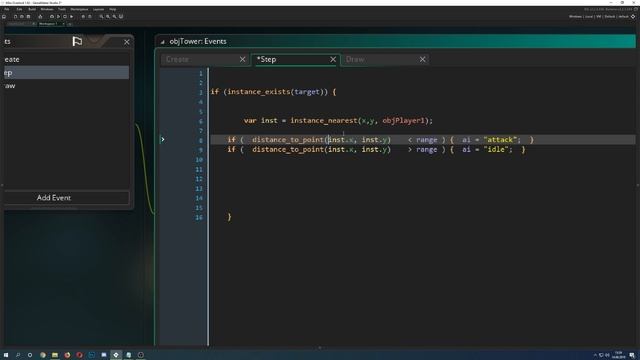Start the debugger with the bug icon
Viewport: 640px width, 360px height.
click(x=52, y=17)
